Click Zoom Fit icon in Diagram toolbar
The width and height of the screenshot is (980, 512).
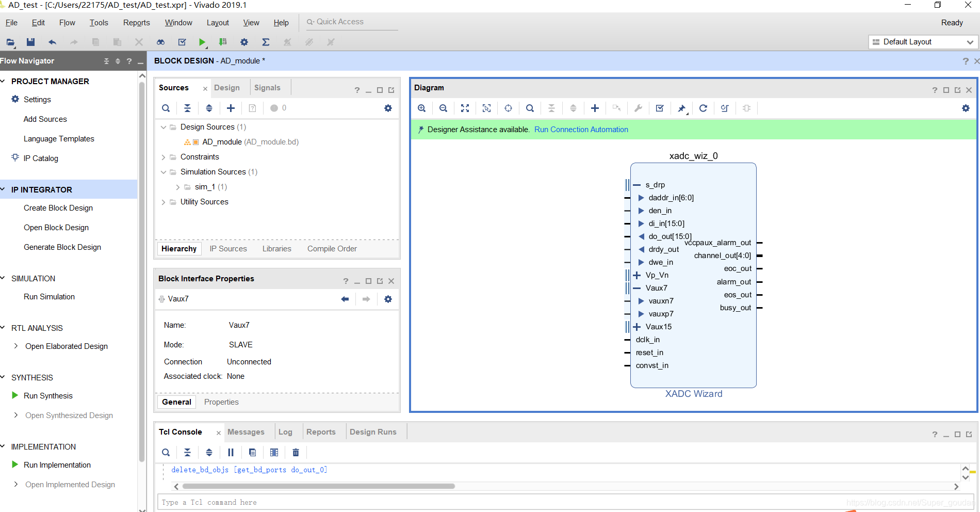(465, 108)
